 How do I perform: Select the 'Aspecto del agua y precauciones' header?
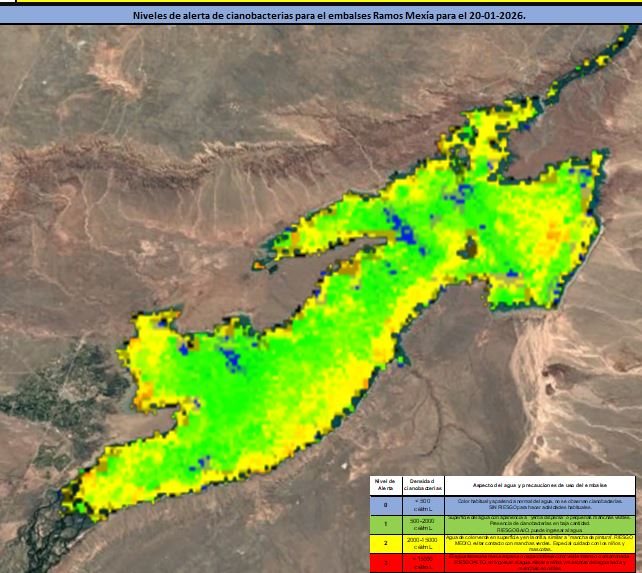pyautogui.click(x=538, y=485)
